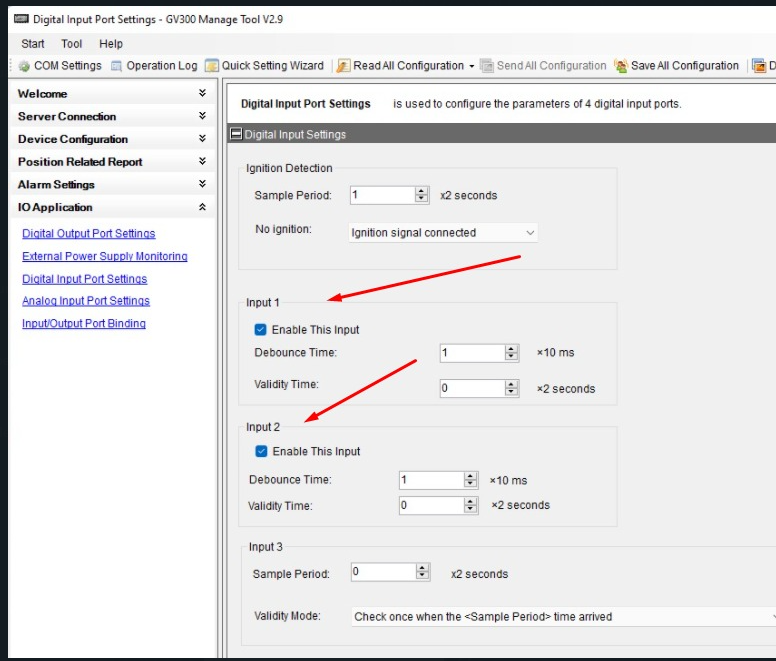Image resolution: width=776 pixels, height=661 pixels.
Task: Expand the Alarm Settings section
Action: [x=113, y=185]
